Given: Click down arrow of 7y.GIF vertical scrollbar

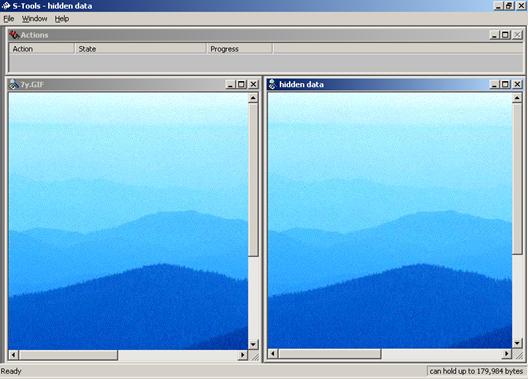Looking at the screenshot, I should (x=253, y=344).
